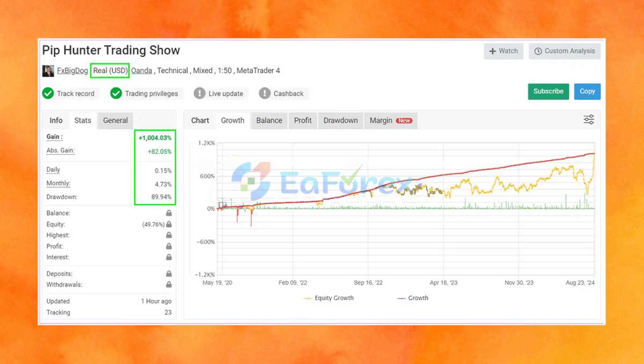The width and height of the screenshot is (644, 364).
Task: Select the Balance chart tab
Action: coord(269,120)
